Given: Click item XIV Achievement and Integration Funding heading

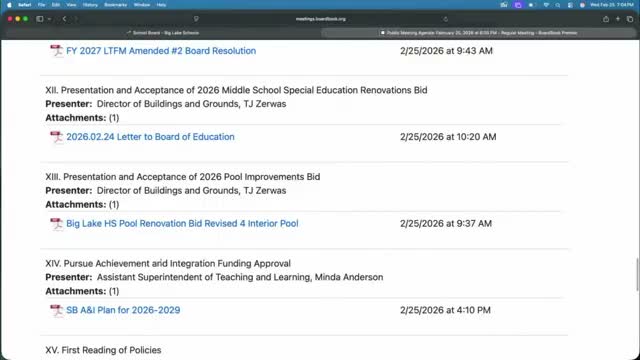Looking at the screenshot, I should coord(168,264).
